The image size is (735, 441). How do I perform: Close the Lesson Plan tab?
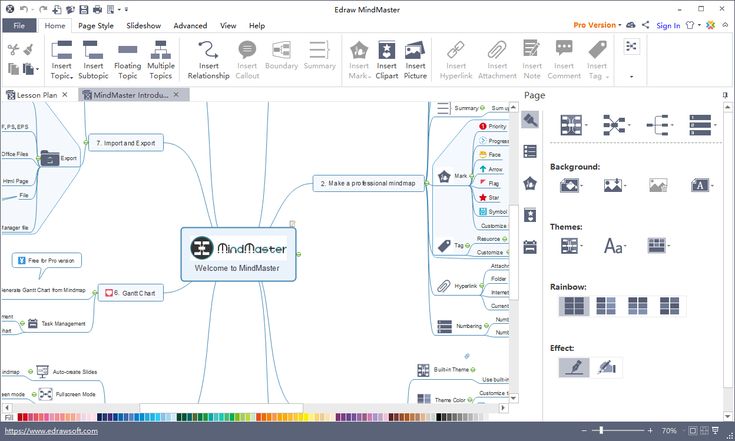coord(65,95)
